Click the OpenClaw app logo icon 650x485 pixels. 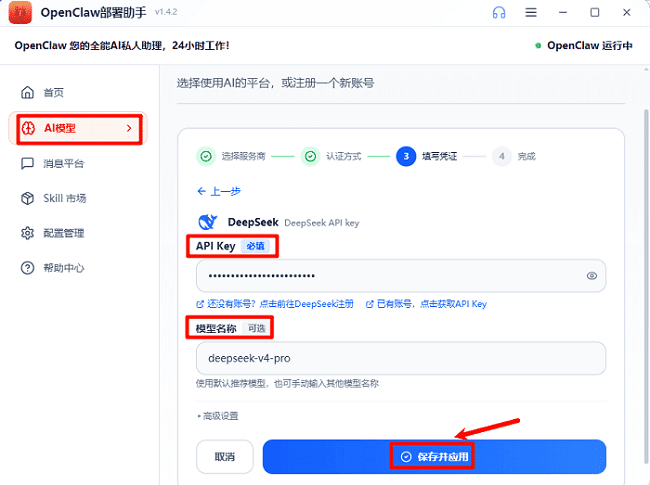(20, 12)
